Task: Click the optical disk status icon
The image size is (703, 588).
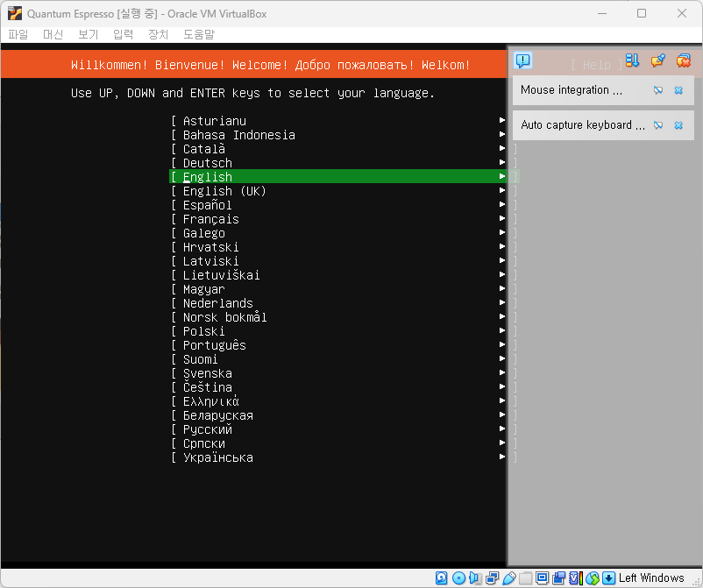Action: (x=458, y=578)
